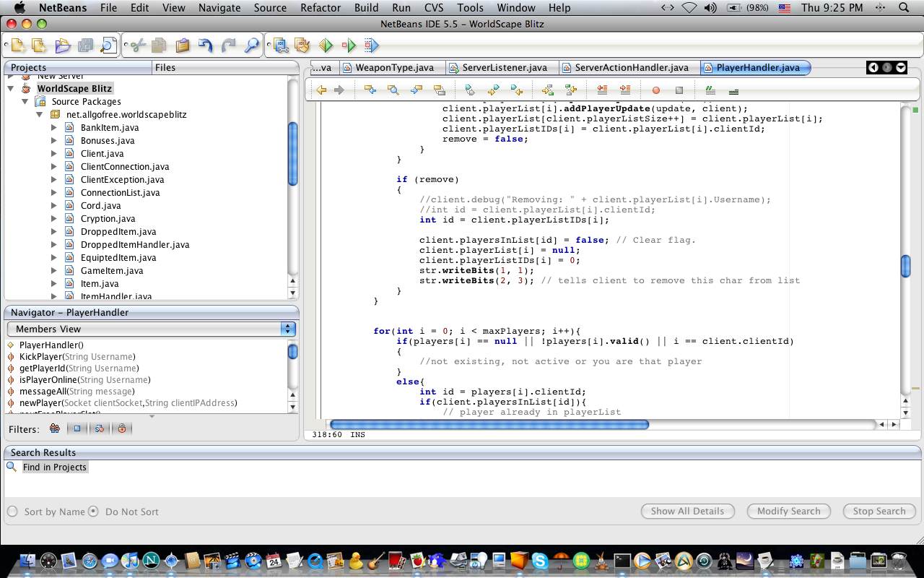
Task: Toggle Show Inherited Members filter
Action: (54, 428)
